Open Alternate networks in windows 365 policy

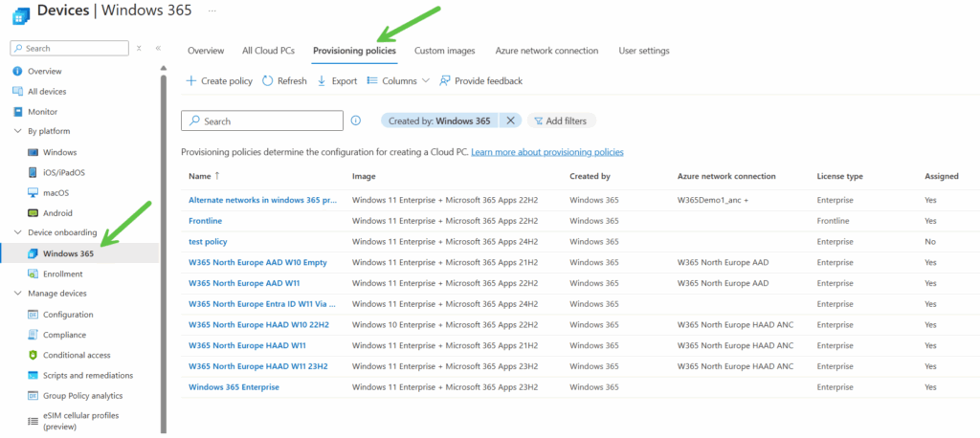(x=263, y=200)
